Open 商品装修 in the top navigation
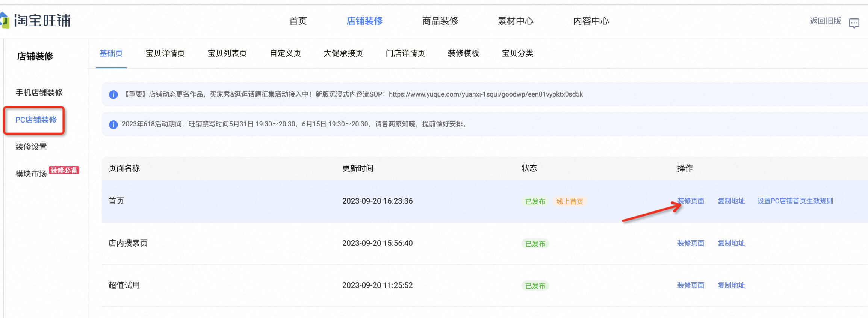868x318 pixels. (x=440, y=21)
